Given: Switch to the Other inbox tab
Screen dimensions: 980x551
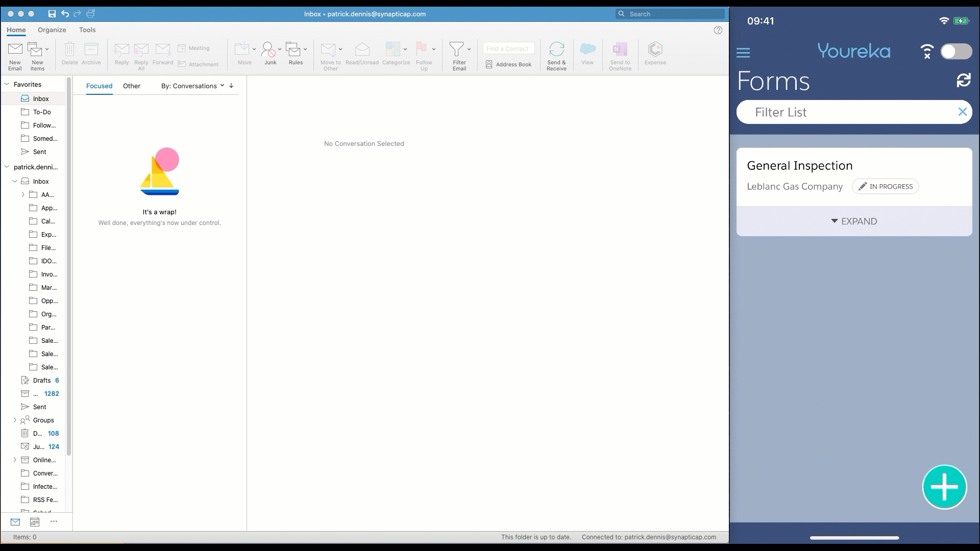Looking at the screenshot, I should [132, 86].
